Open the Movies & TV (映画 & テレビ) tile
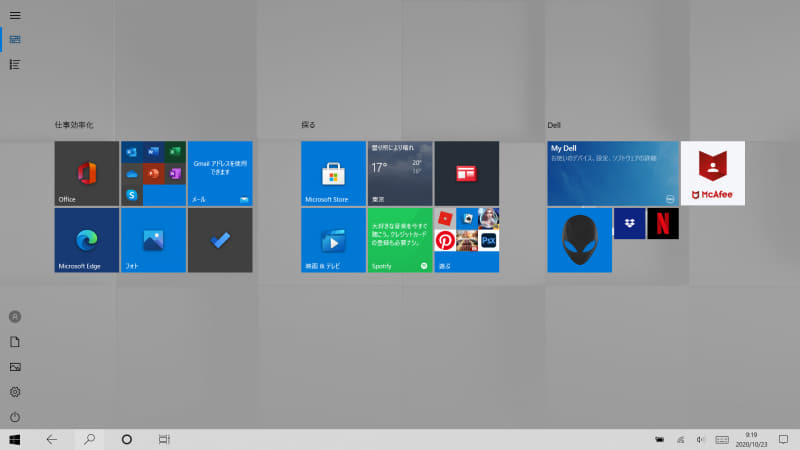 (333, 240)
